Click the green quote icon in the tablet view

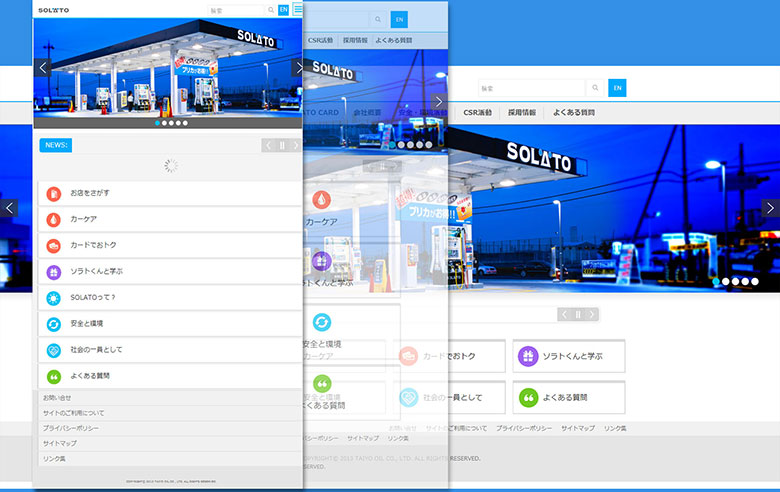(x=322, y=384)
